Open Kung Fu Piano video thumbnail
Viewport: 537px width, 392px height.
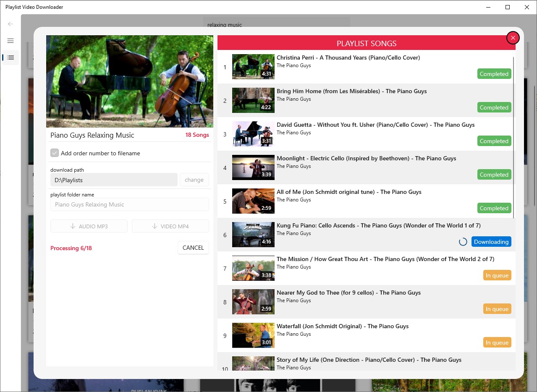click(253, 235)
